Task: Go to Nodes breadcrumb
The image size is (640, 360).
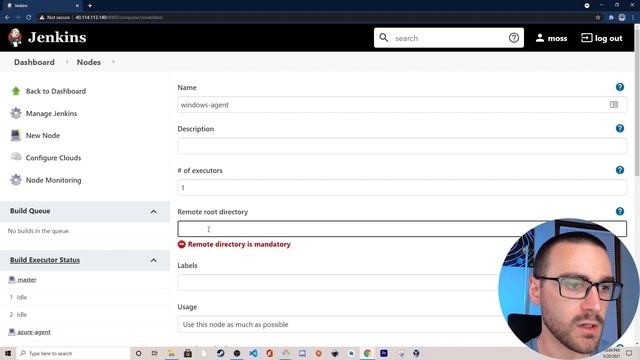Action: click(89, 62)
